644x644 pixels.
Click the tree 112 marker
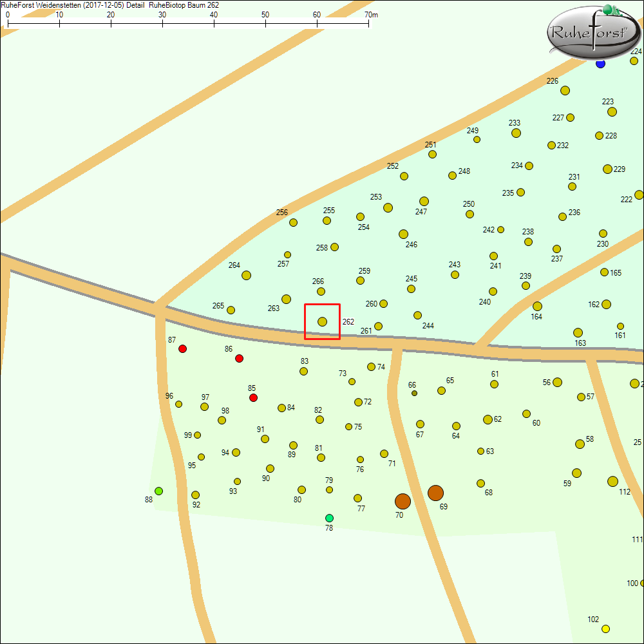(x=612, y=481)
